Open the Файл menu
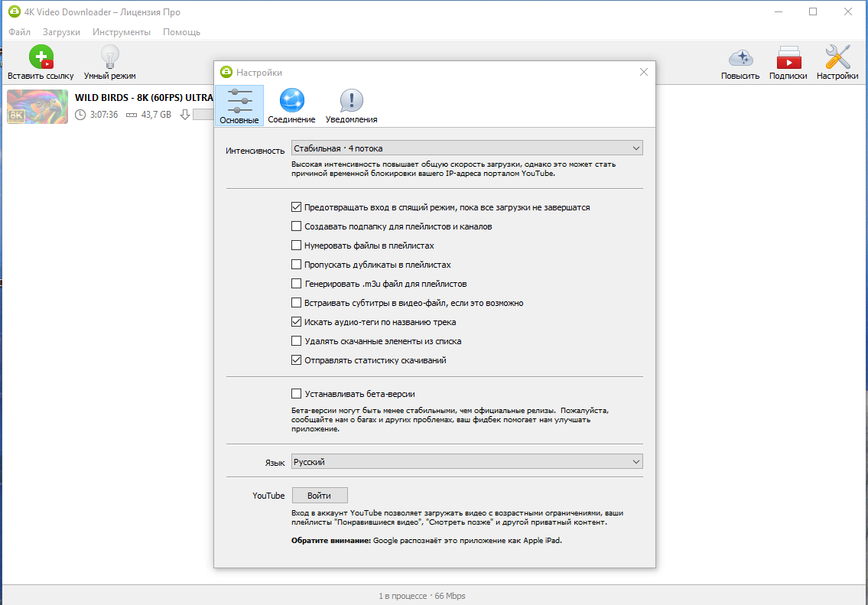The image size is (868, 605). pos(19,32)
